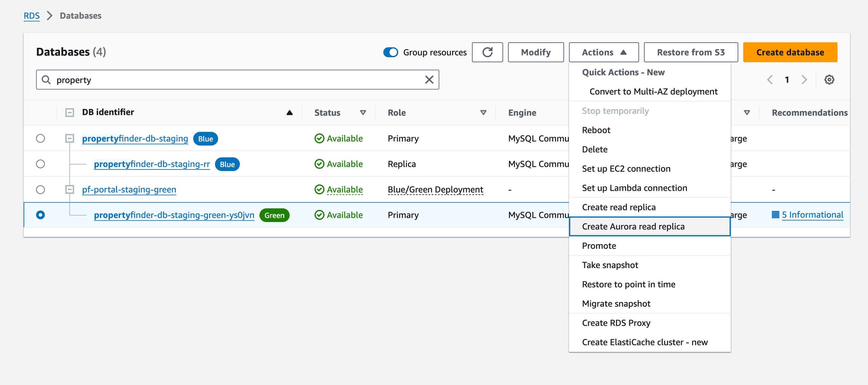Click the DB identifier column header text
Screen dimensions: 868x385
coord(108,112)
